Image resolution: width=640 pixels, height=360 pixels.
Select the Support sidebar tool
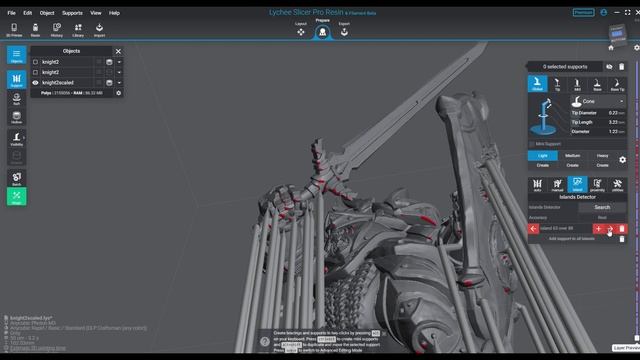tap(17, 80)
